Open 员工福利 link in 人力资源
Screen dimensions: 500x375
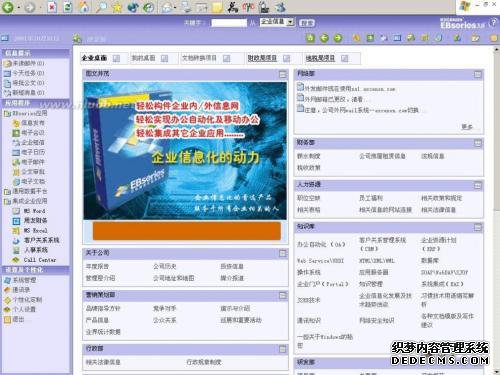coord(371,198)
